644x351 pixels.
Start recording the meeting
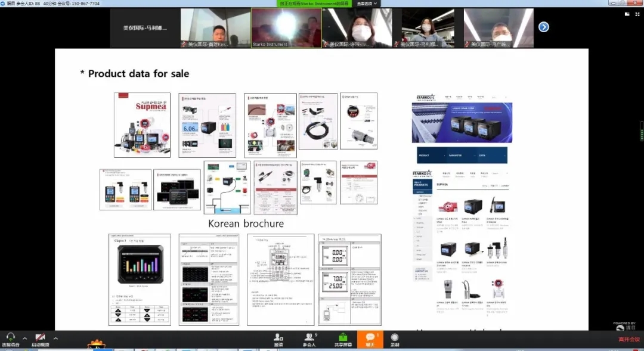(395, 339)
